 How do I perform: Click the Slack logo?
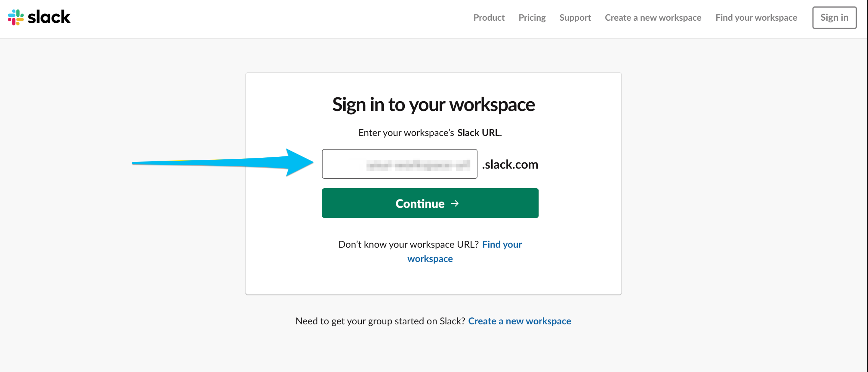39,17
